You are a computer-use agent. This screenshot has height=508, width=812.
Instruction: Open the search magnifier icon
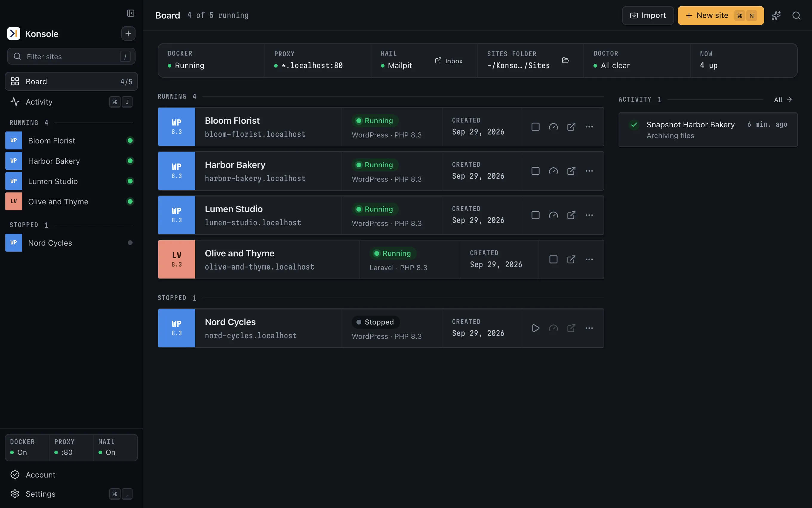click(x=796, y=16)
